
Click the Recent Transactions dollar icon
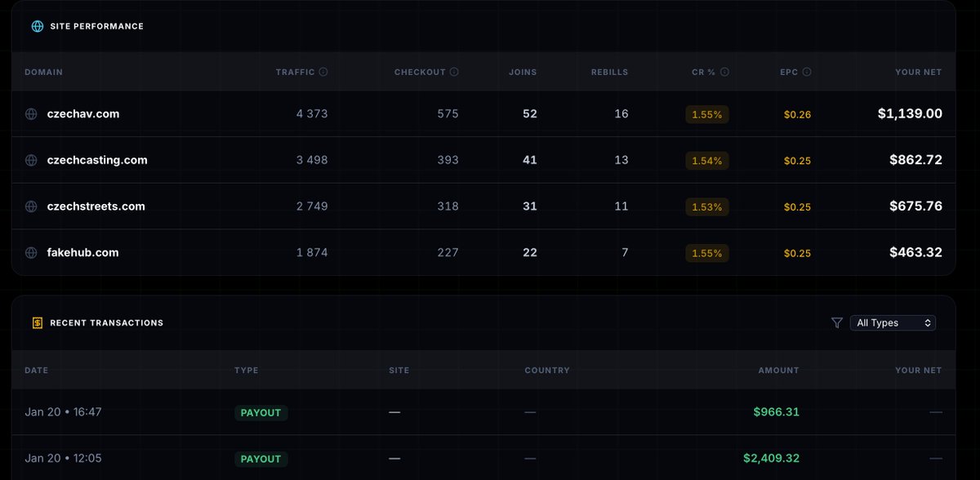tap(38, 322)
